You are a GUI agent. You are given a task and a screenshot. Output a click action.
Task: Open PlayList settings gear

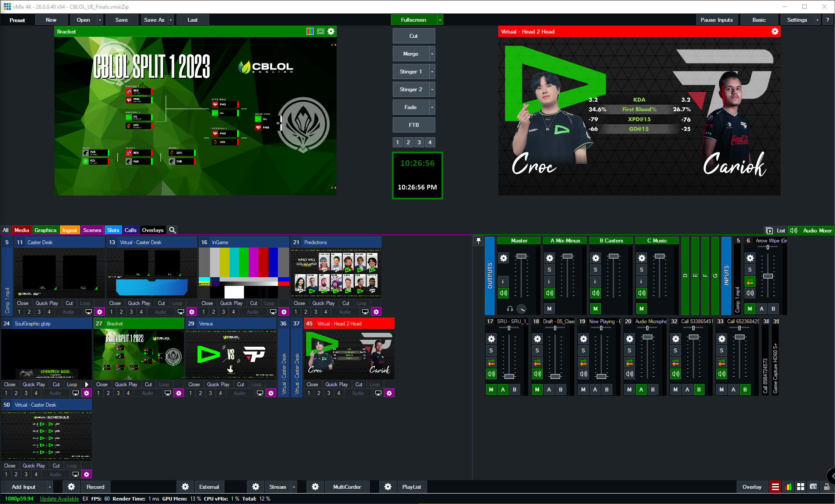[x=388, y=487]
